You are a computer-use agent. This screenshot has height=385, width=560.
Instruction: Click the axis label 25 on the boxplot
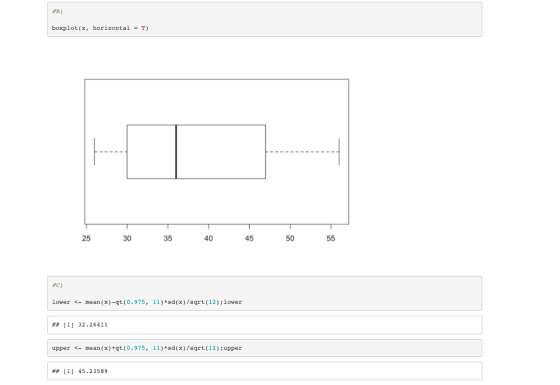click(86, 238)
